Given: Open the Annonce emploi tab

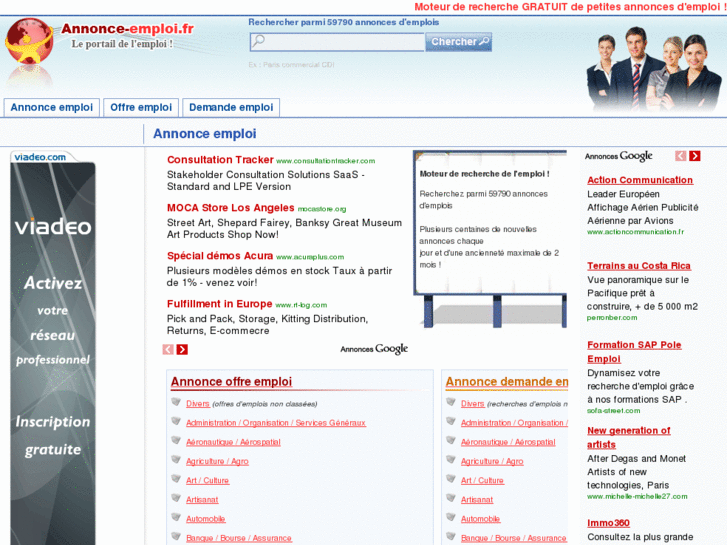Looking at the screenshot, I should (51, 107).
